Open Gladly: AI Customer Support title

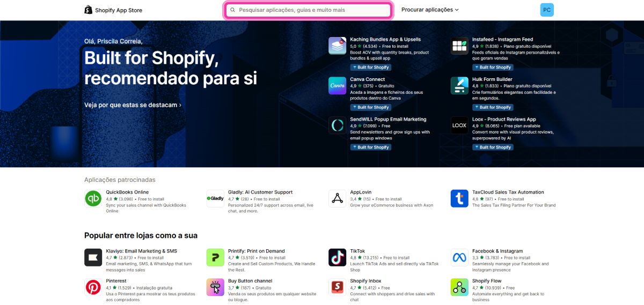click(x=260, y=192)
